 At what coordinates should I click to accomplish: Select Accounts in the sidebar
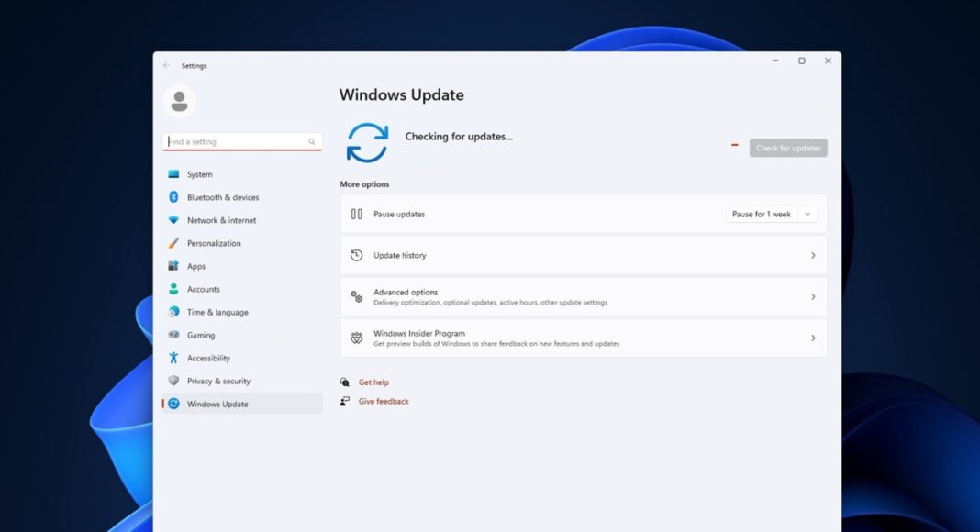(242, 289)
